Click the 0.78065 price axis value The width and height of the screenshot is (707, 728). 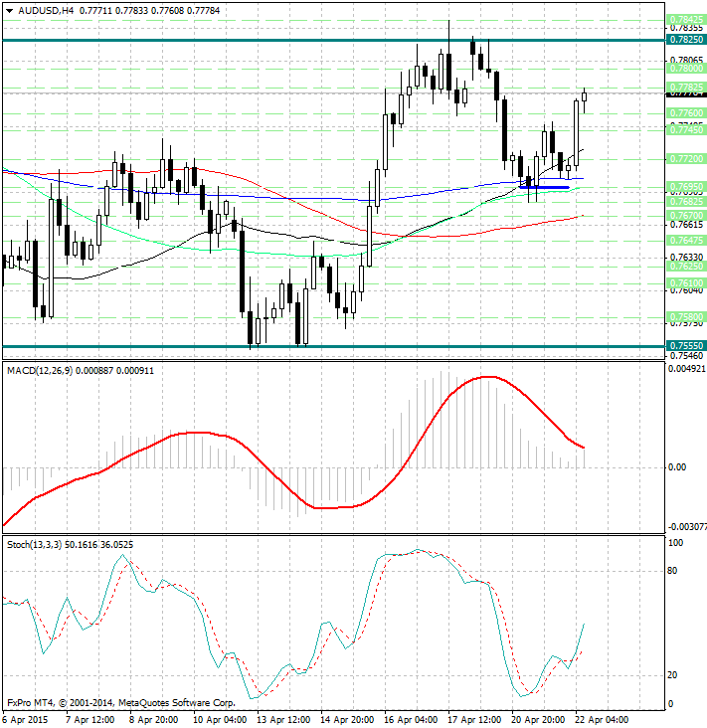(686, 60)
